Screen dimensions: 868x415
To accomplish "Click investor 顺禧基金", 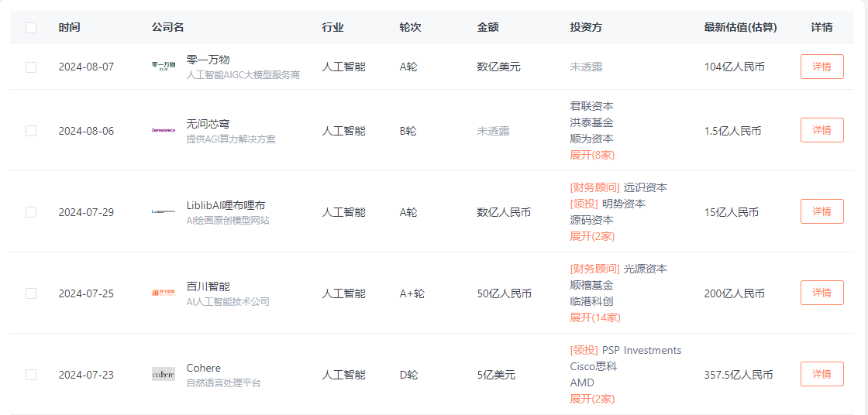I will (x=592, y=285).
